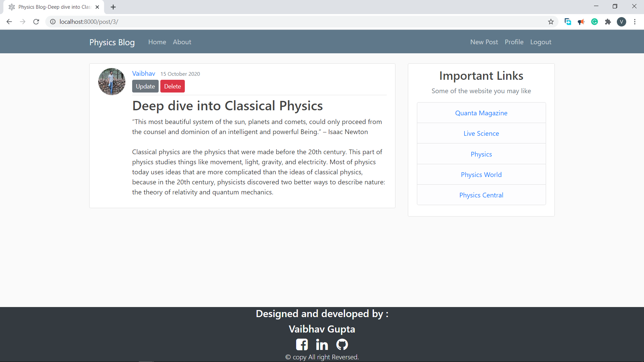Open the Quanta Magazine link
This screenshot has height=362, width=644.
pos(481,113)
